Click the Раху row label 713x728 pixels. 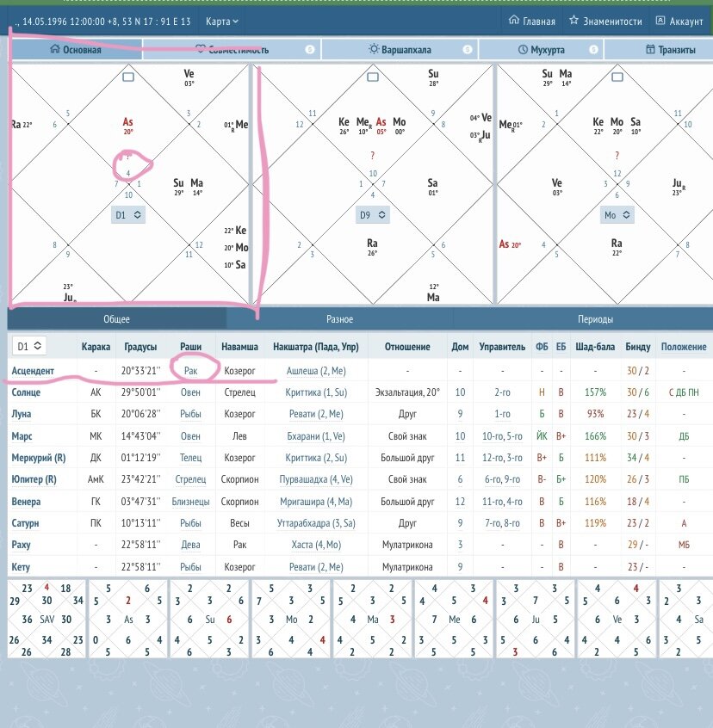[x=21, y=545]
